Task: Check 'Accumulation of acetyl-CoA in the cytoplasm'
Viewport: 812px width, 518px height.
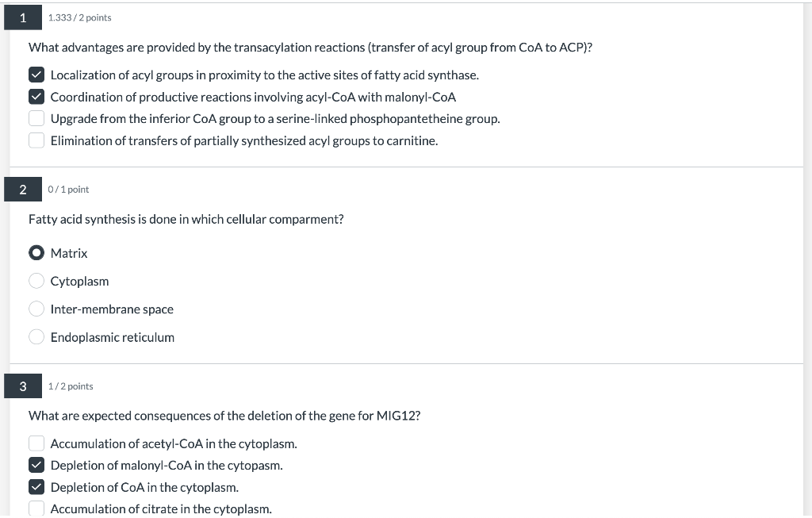Action: coord(36,443)
